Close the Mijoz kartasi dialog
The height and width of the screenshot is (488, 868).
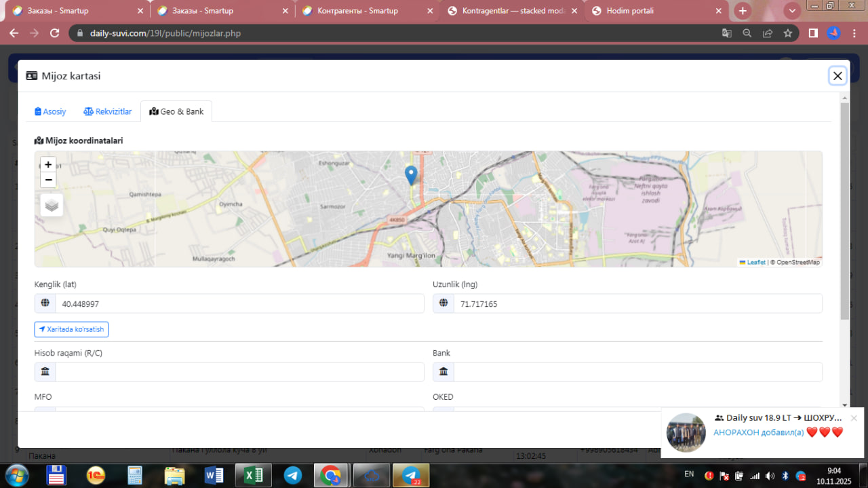click(837, 76)
